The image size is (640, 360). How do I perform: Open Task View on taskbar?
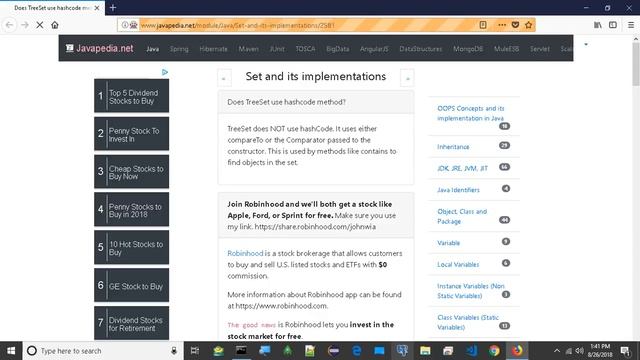[x=195, y=351]
